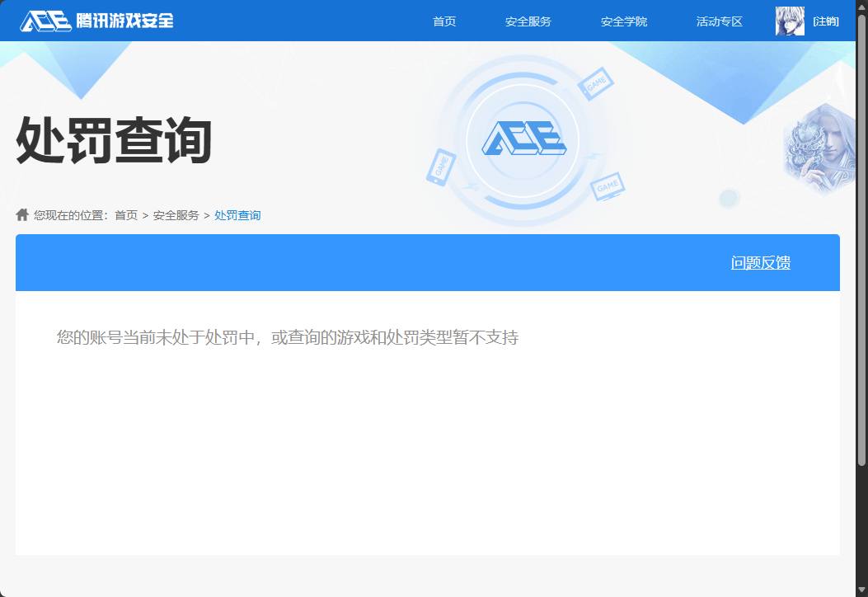Click the up arrow on the scrollbar
The image size is (868, 597).
(862, 6)
